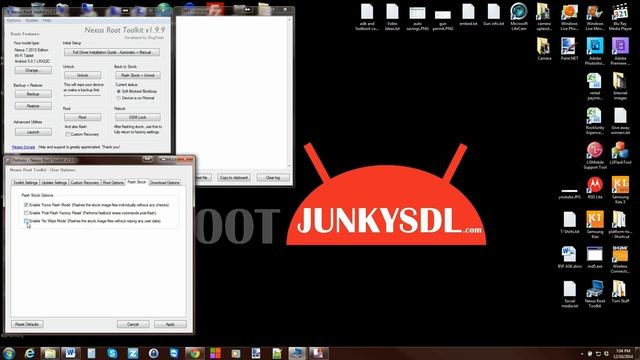Image resolution: width=640 pixels, height=360 pixels.
Task: Select Gun info.txt file on desktop
Action: tap(493, 14)
